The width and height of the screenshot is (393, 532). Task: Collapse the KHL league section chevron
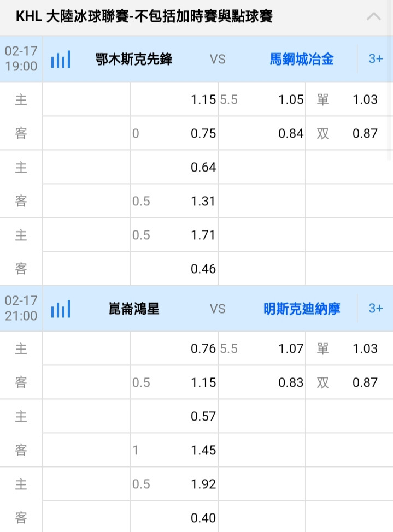374,16
